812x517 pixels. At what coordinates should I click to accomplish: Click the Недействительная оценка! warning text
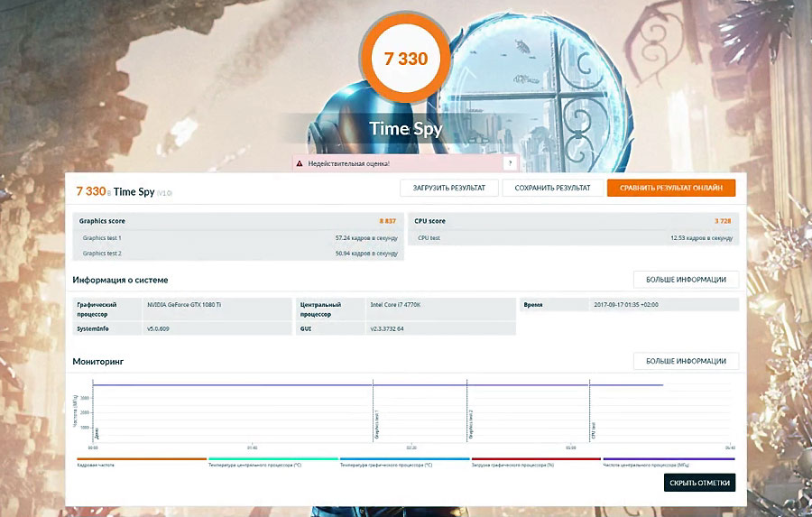click(348, 163)
